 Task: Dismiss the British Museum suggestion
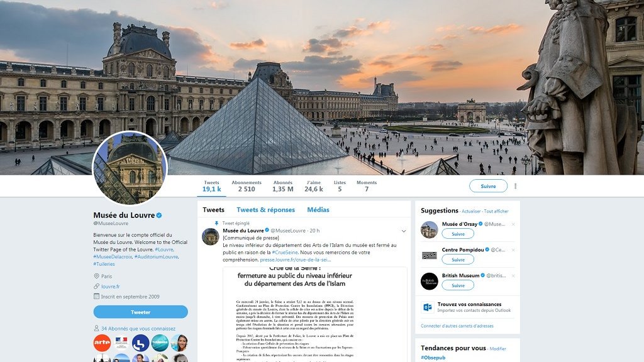point(513,275)
